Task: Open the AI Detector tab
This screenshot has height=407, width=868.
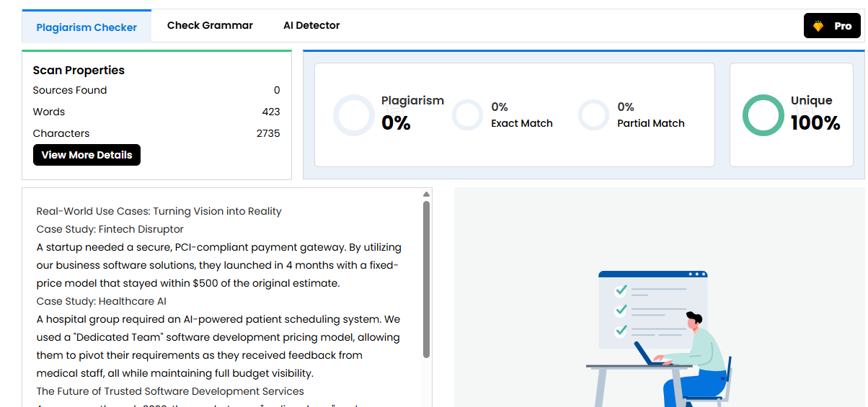Action: (311, 26)
